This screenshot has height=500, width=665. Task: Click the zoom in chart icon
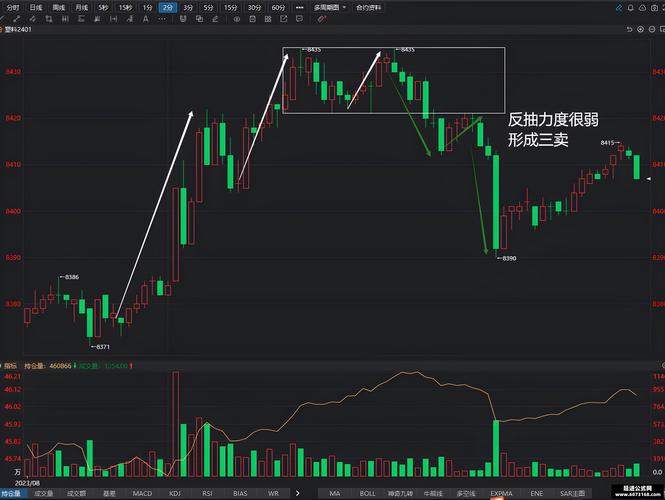click(640, 29)
